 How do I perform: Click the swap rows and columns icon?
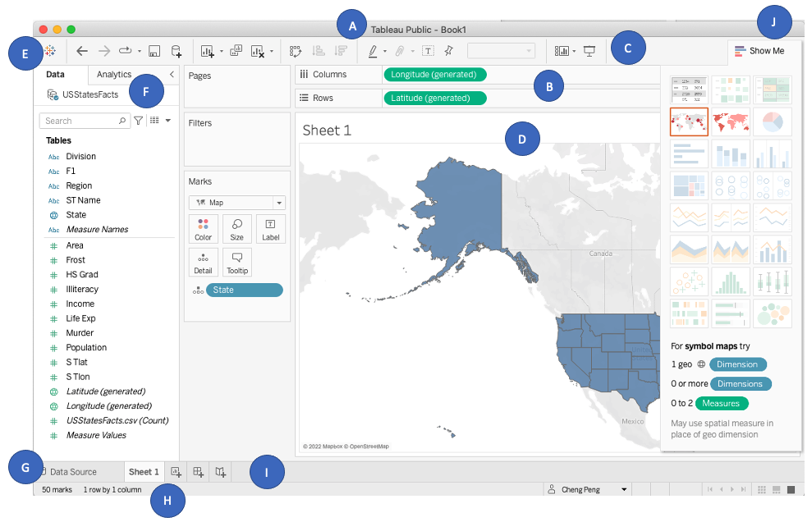pos(296,51)
